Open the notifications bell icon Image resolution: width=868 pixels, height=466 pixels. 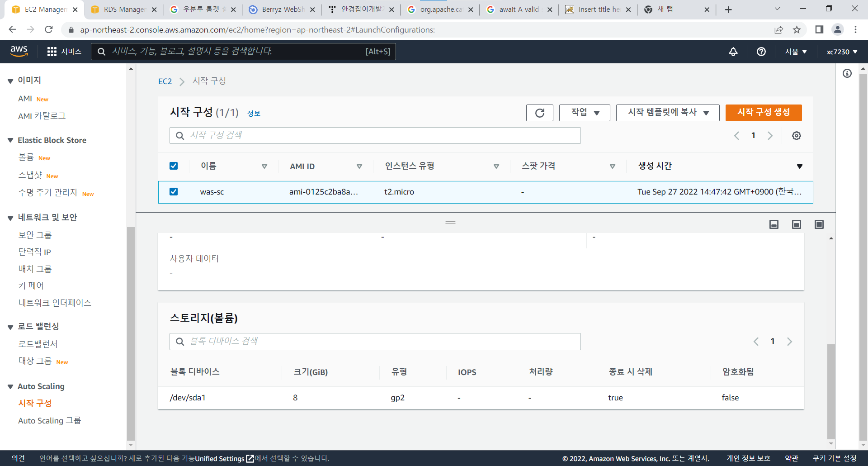click(733, 52)
